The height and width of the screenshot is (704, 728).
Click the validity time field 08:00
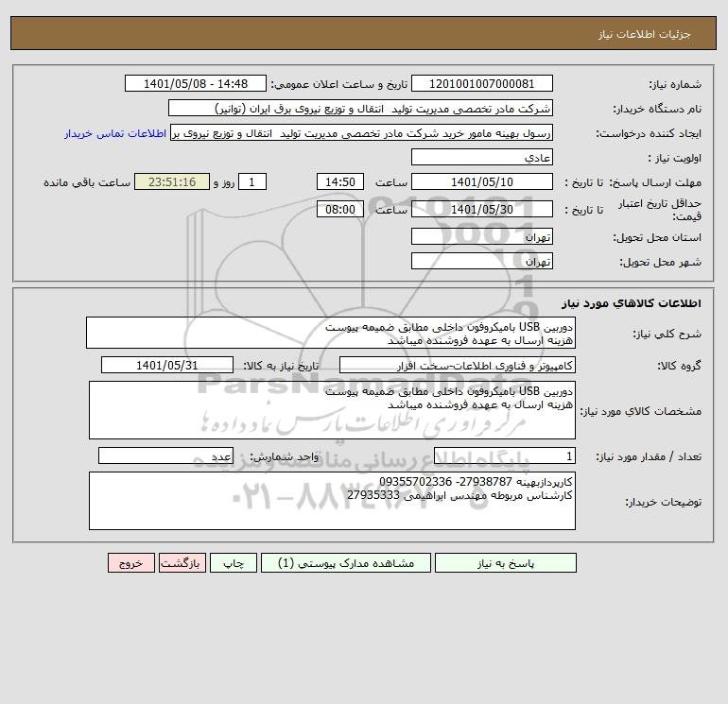point(339,209)
